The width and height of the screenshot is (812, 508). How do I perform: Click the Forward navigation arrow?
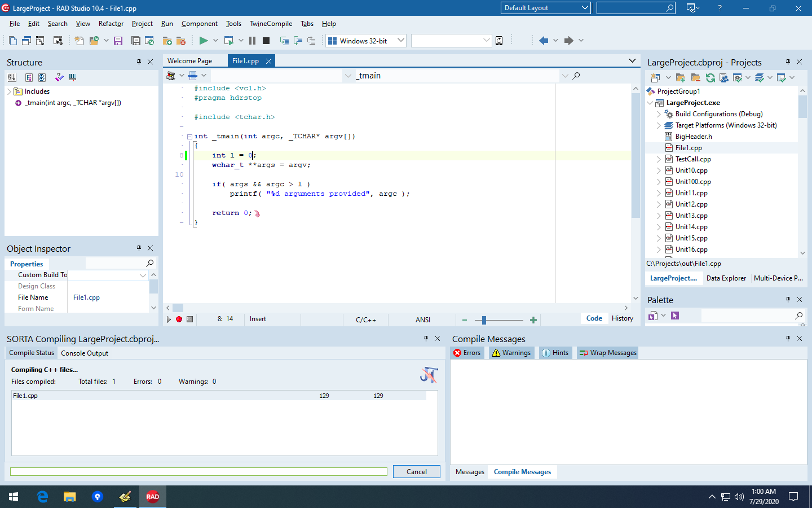(x=569, y=41)
